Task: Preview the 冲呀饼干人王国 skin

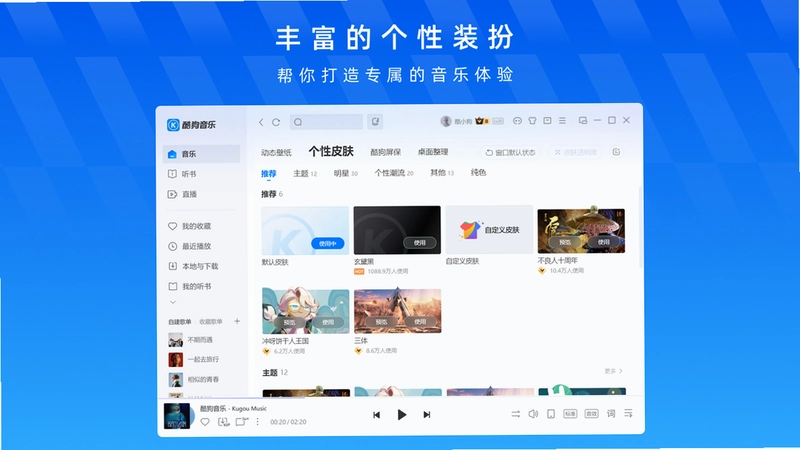Action: (x=289, y=322)
